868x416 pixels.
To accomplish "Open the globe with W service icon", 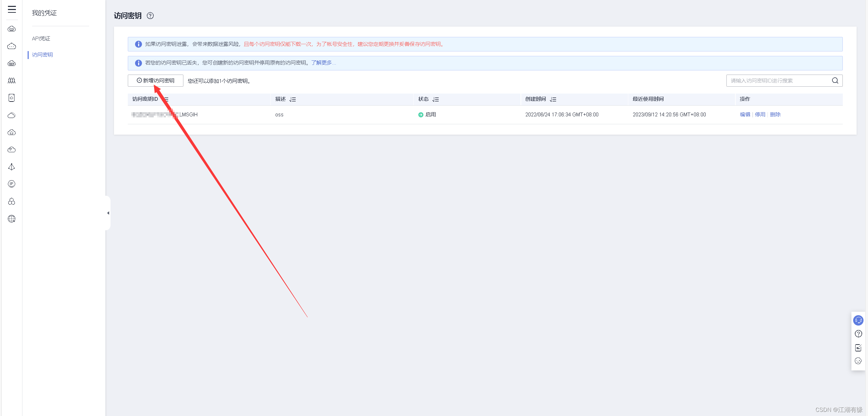I will (x=12, y=219).
